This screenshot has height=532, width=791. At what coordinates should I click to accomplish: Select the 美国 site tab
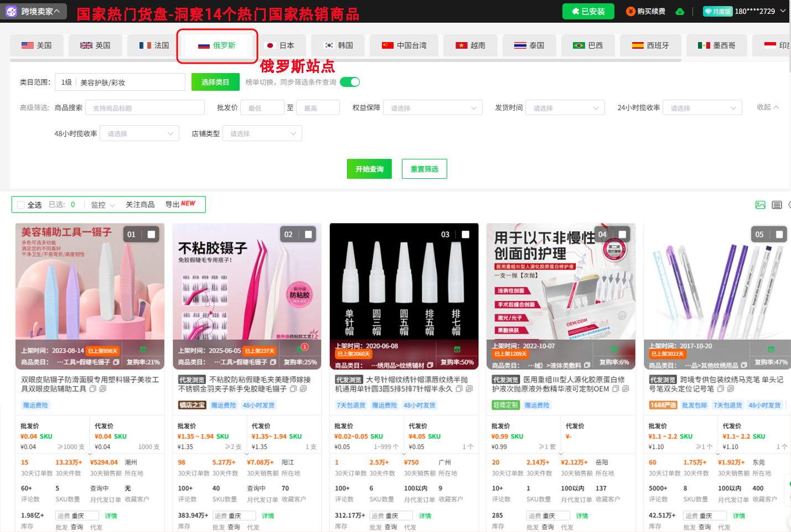pyautogui.click(x=37, y=45)
